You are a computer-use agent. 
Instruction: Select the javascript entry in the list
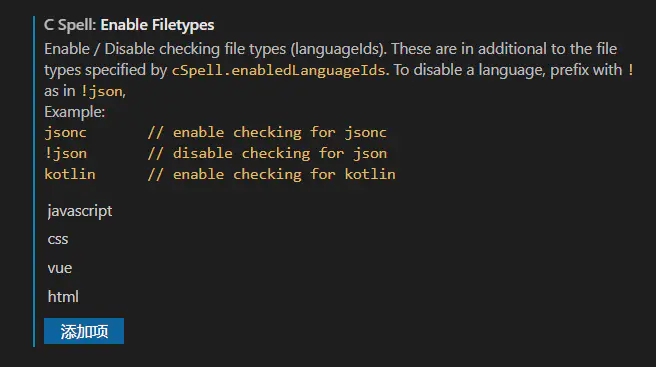pos(79,211)
